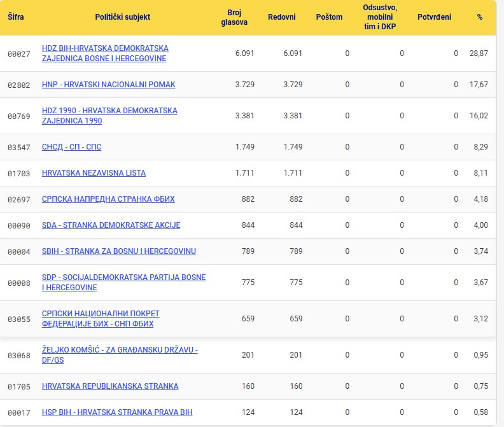The width and height of the screenshot is (504, 427).
Task: Click the СНСД - СП - СПС link
Action: (72, 147)
